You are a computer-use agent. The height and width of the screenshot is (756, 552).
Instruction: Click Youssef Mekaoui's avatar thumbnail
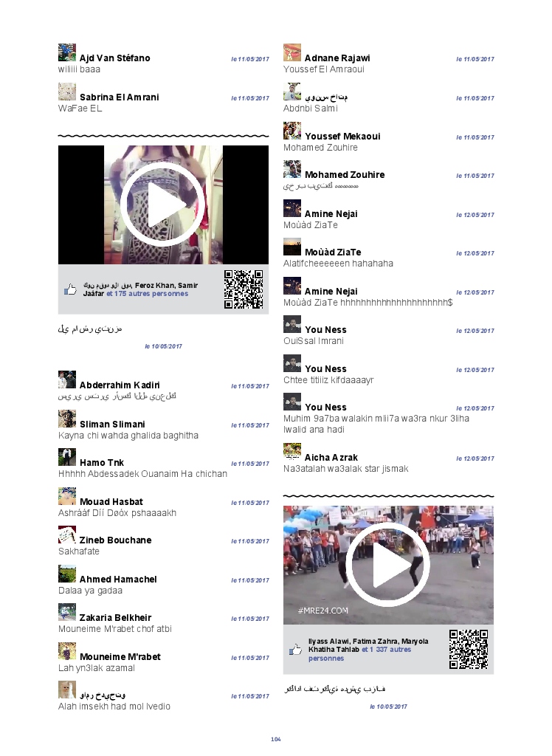pyautogui.click(x=292, y=131)
